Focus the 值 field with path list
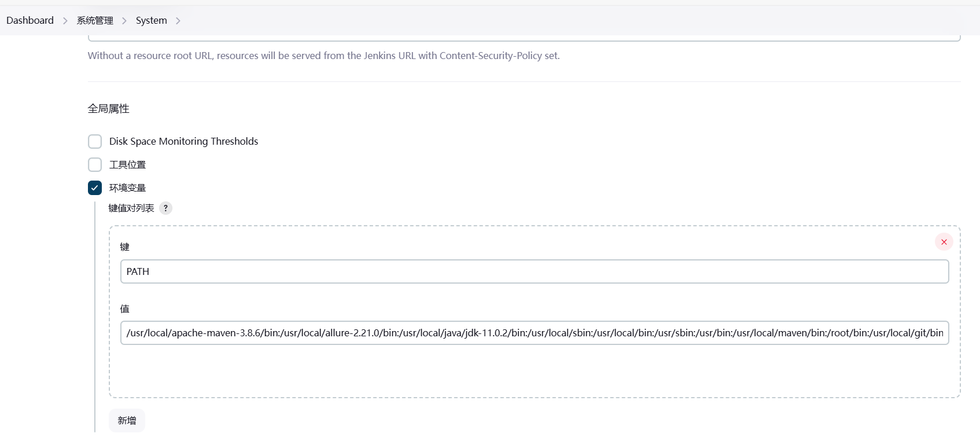 tap(535, 333)
